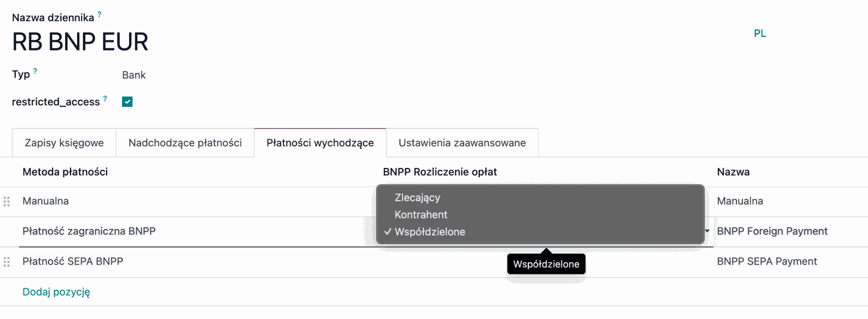
Task: Click help question mark next to restricted_access
Action: tap(105, 98)
